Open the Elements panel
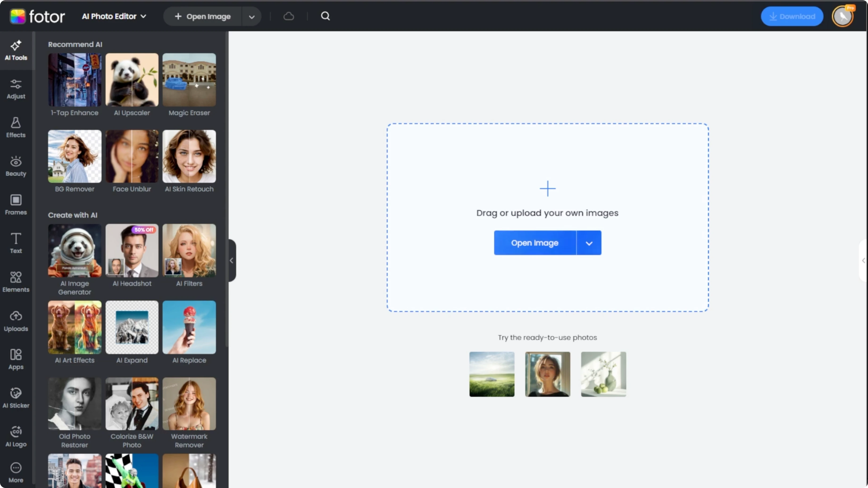 pos(16,282)
